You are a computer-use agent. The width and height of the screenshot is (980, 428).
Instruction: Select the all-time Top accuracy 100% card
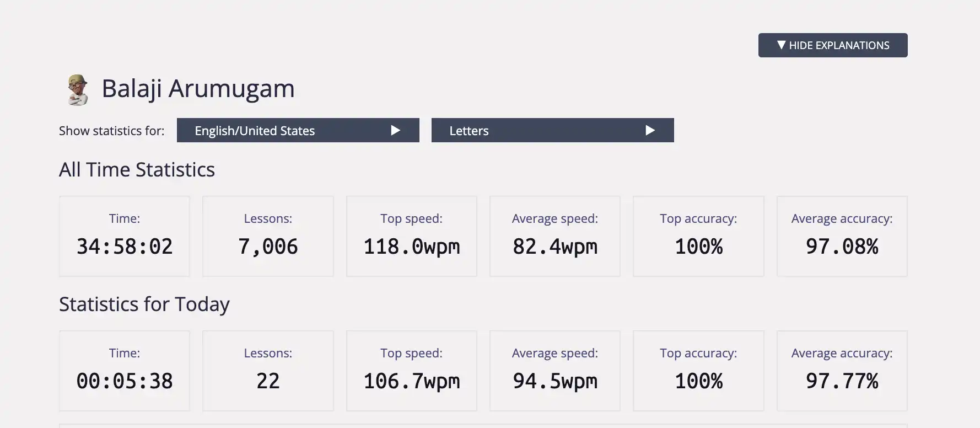698,236
